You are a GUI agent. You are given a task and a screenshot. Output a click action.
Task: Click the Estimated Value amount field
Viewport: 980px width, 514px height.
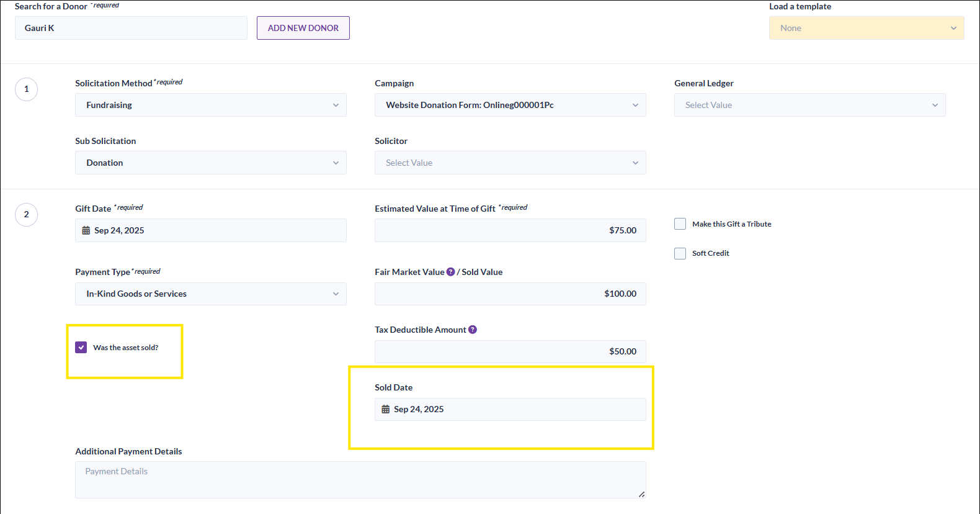pyautogui.click(x=510, y=230)
